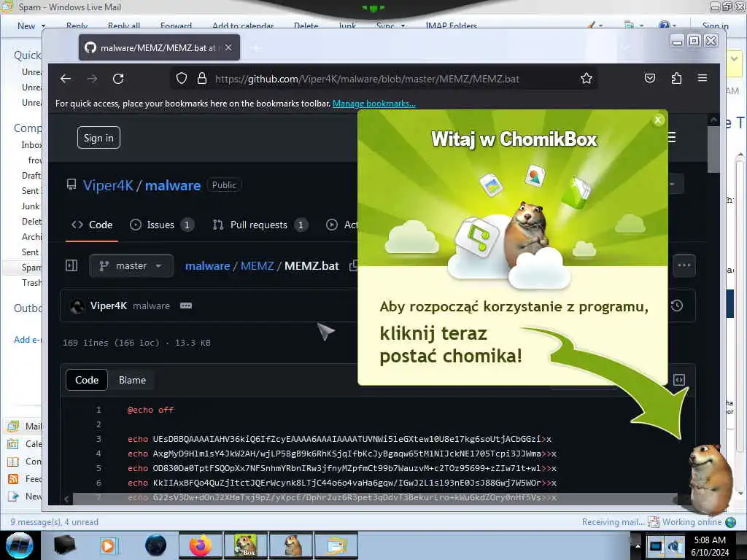Click the taskbar clock showing 5:08 AM

(710, 545)
